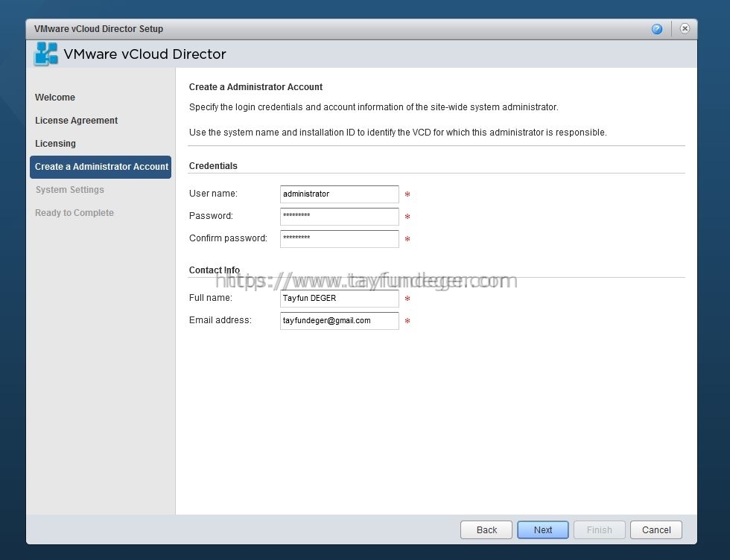
Task: Click the required asterisk beside Email address
Action: [407, 321]
